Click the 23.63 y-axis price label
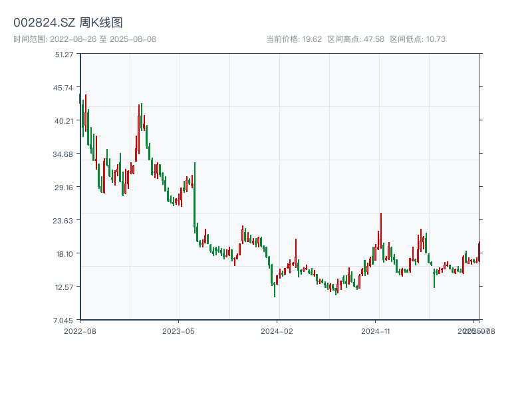 point(65,220)
